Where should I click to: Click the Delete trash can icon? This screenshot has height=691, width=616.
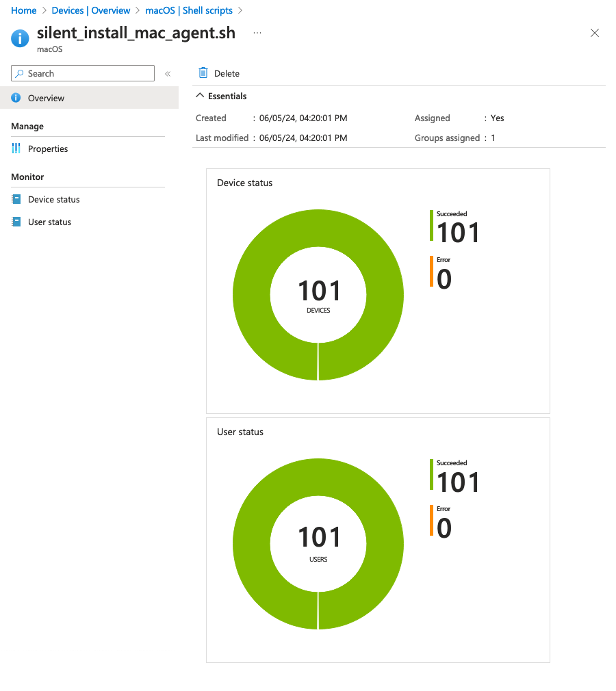click(x=203, y=73)
